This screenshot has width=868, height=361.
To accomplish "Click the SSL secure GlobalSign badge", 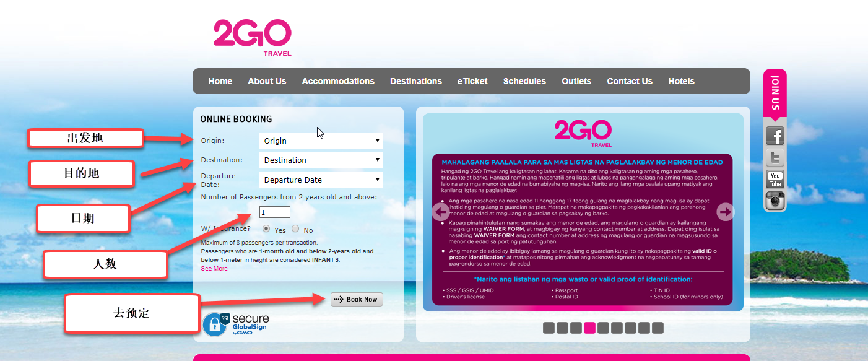I will tap(236, 324).
